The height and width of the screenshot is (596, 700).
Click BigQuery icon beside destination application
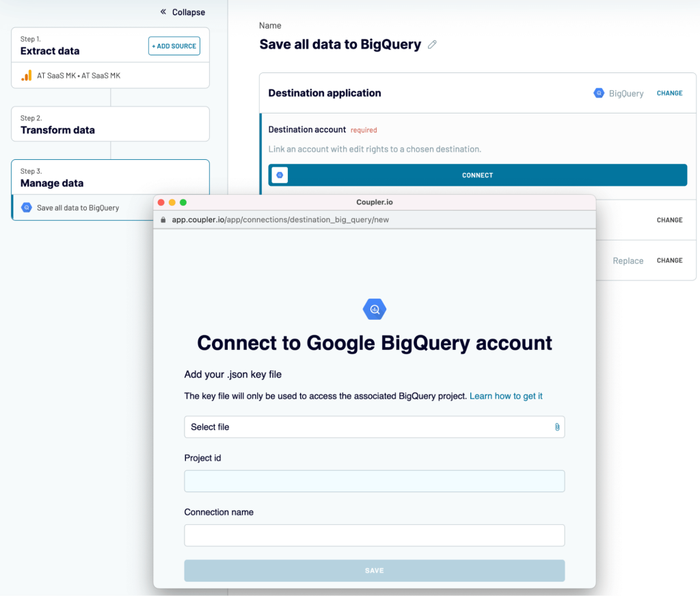pyautogui.click(x=599, y=93)
